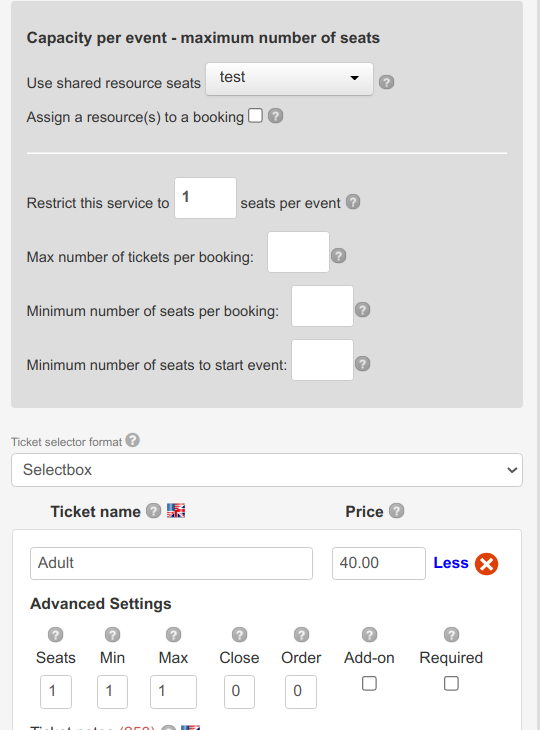
Task: Focus the Price field showing 40.00
Action: coord(378,563)
